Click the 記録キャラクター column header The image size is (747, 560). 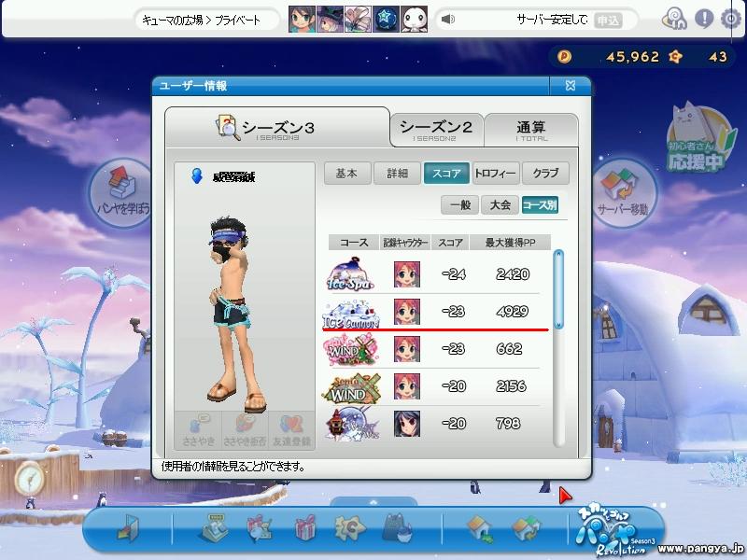tap(405, 243)
